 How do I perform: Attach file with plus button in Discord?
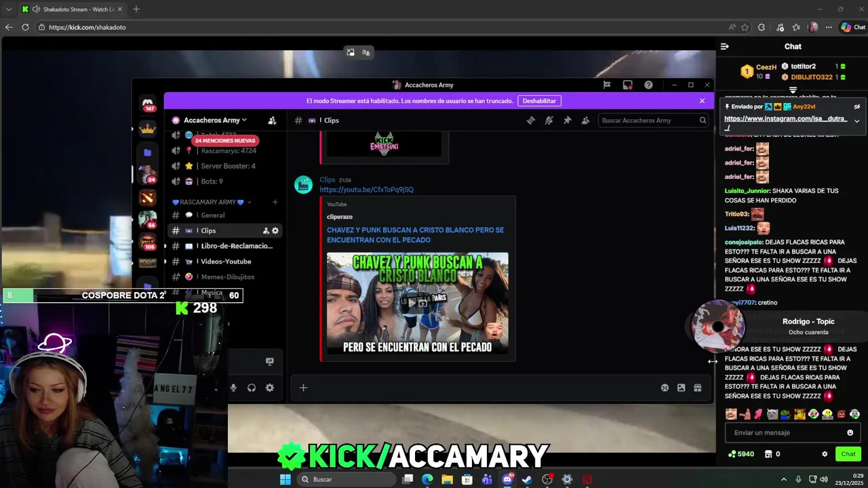[303, 388]
